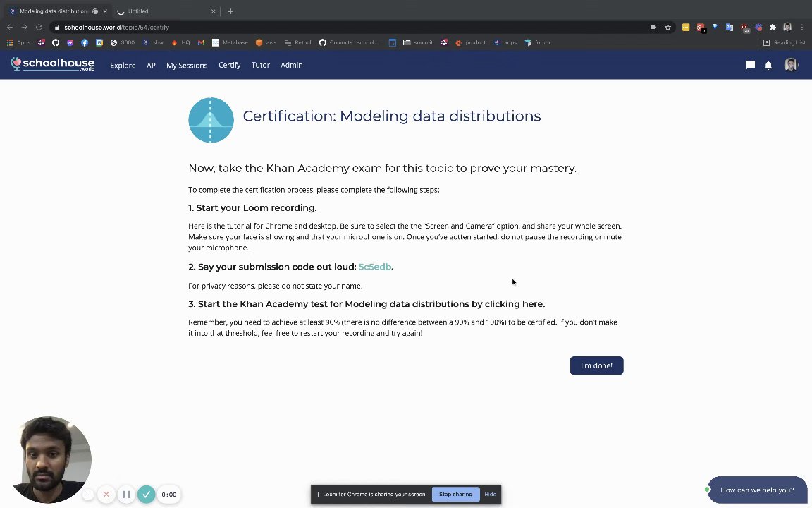The height and width of the screenshot is (508, 812).
Task: Open the product bookmark
Action: pos(470,42)
